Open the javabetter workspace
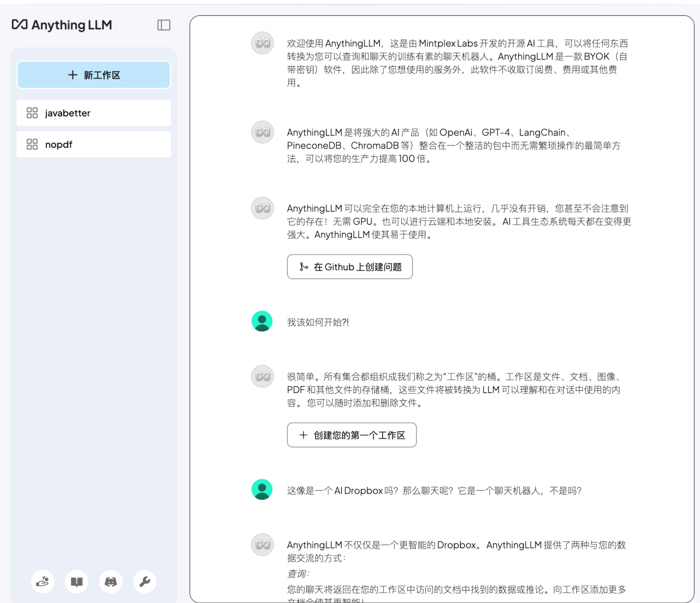 tap(94, 113)
